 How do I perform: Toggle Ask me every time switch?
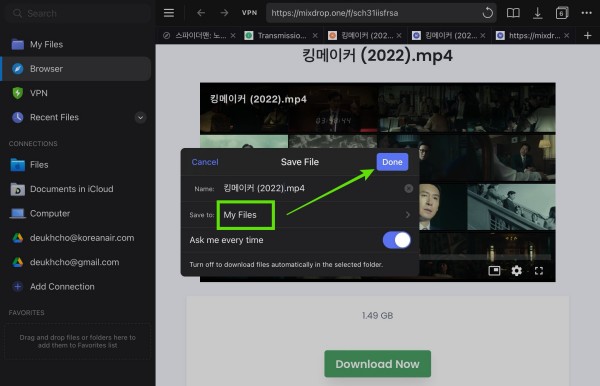[x=396, y=240]
